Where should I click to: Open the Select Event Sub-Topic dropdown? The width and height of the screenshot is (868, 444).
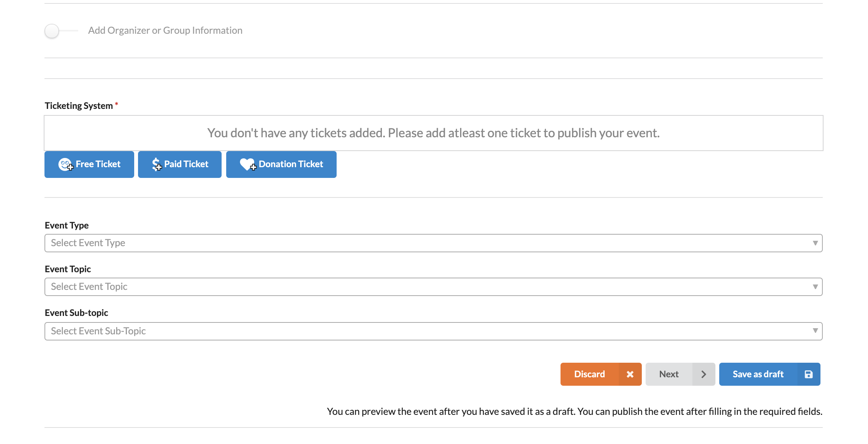(434, 331)
